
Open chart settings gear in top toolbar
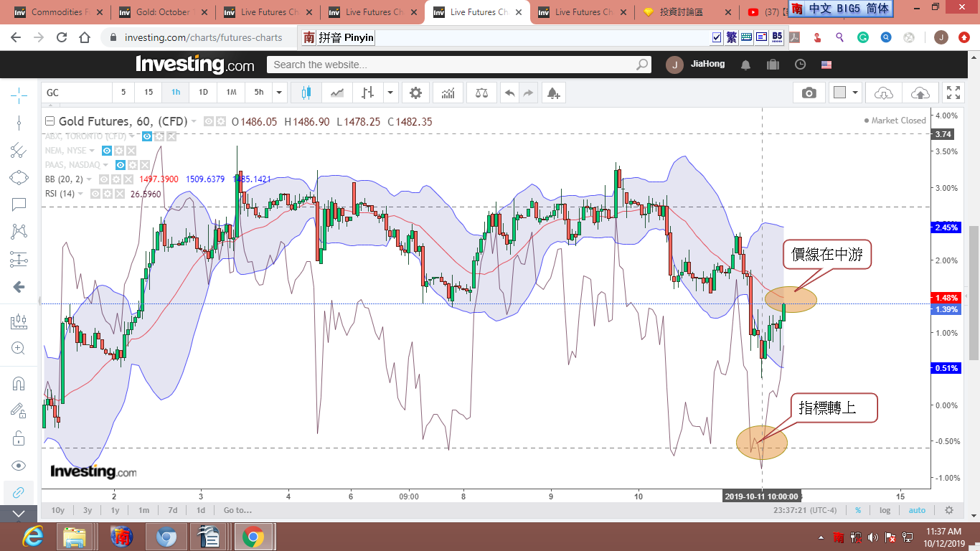(415, 93)
